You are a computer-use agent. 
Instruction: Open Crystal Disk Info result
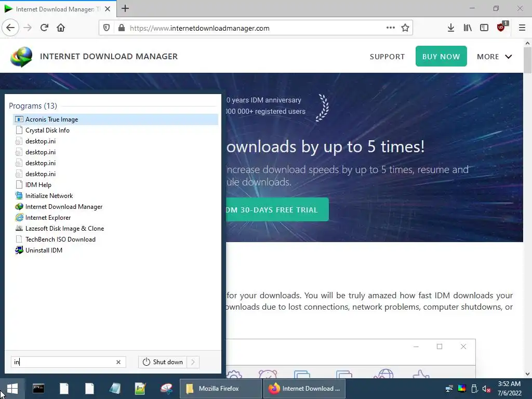click(116, 130)
